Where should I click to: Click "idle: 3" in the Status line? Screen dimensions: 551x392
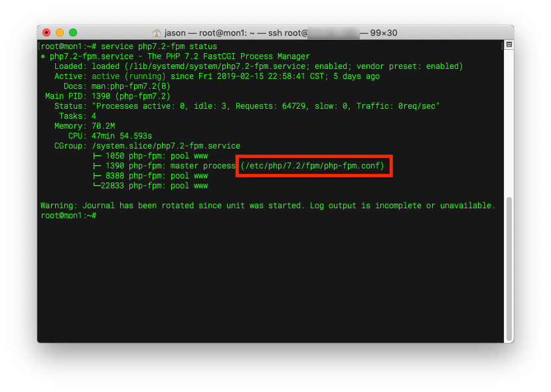(x=210, y=106)
